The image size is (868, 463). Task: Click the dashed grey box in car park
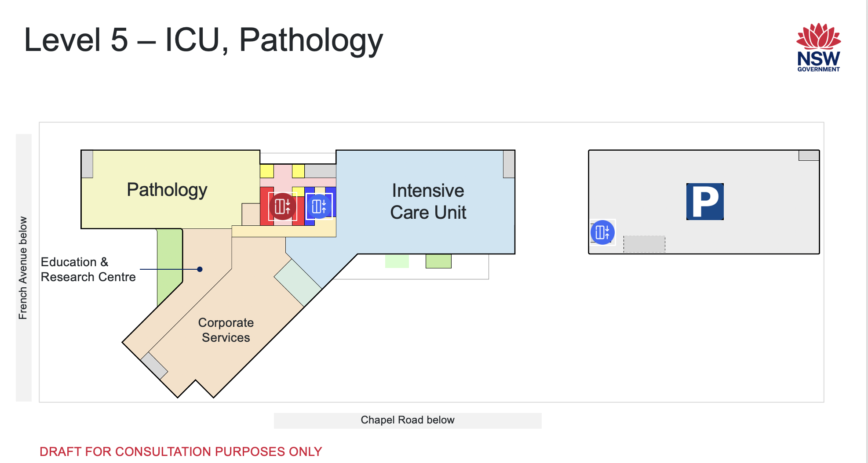click(x=644, y=244)
